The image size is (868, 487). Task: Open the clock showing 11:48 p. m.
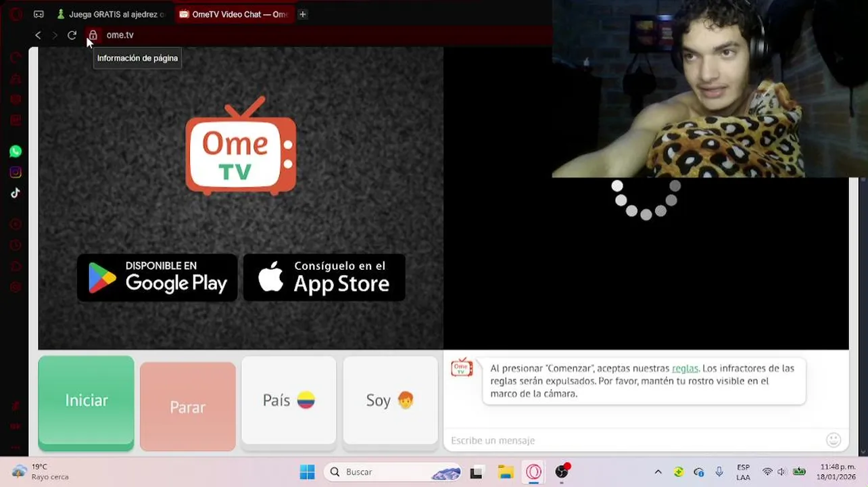tap(837, 472)
